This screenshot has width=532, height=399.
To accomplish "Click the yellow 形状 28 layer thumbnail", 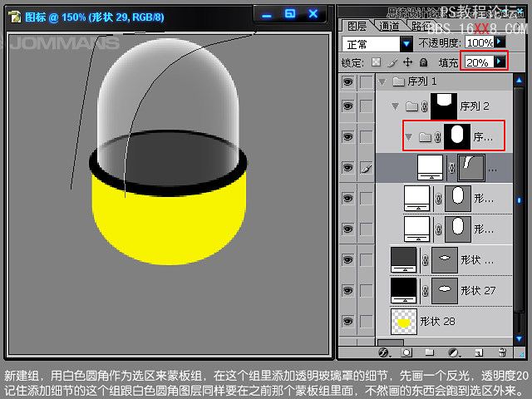I will [x=403, y=321].
